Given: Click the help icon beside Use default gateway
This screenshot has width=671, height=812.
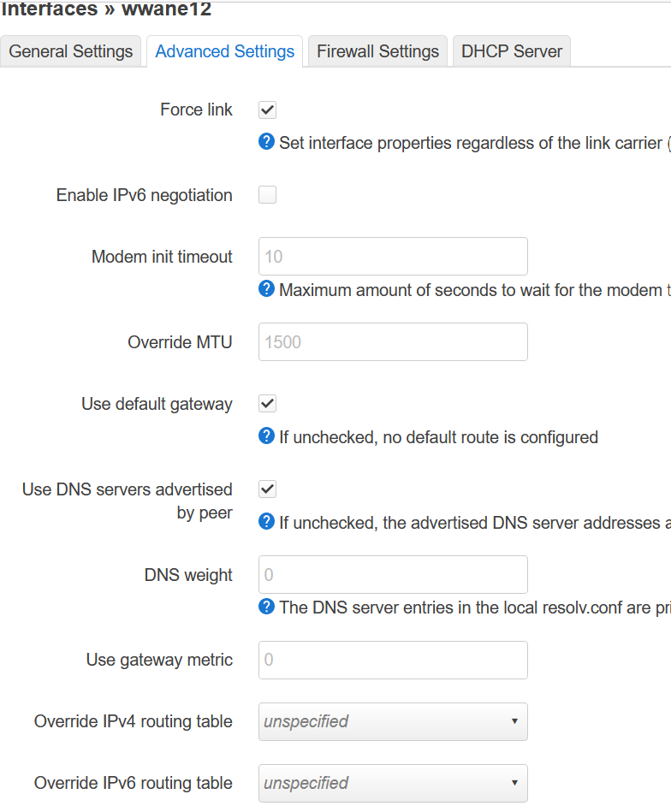Looking at the screenshot, I should pyautogui.click(x=266, y=436).
